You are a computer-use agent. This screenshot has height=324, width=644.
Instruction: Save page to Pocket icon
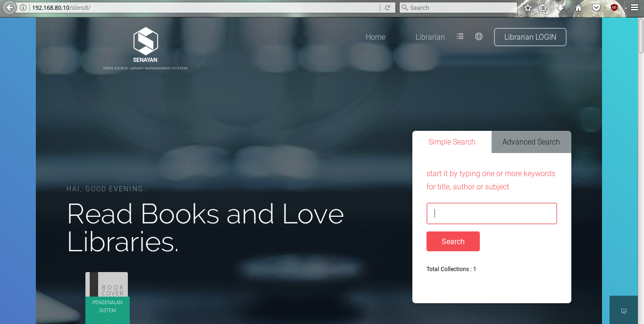pos(596,8)
